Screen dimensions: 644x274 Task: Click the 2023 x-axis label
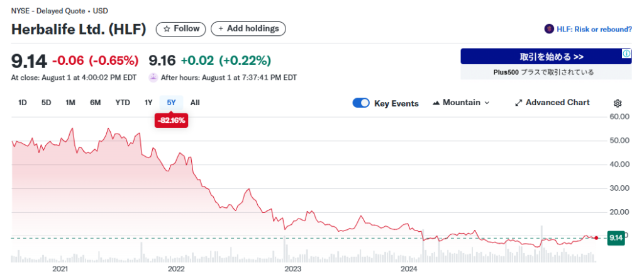pyautogui.click(x=293, y=269)
